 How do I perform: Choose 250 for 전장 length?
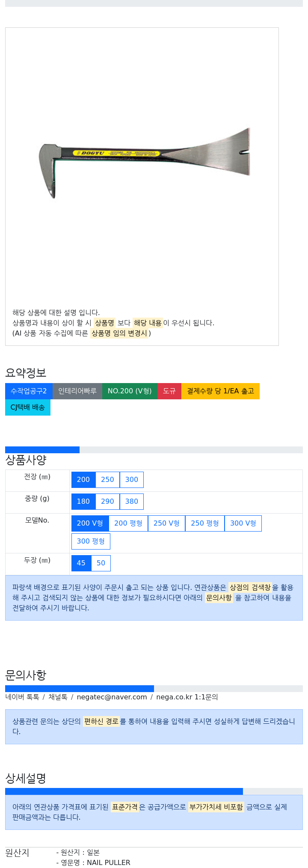pyautogui.click(x=107, y=480)
